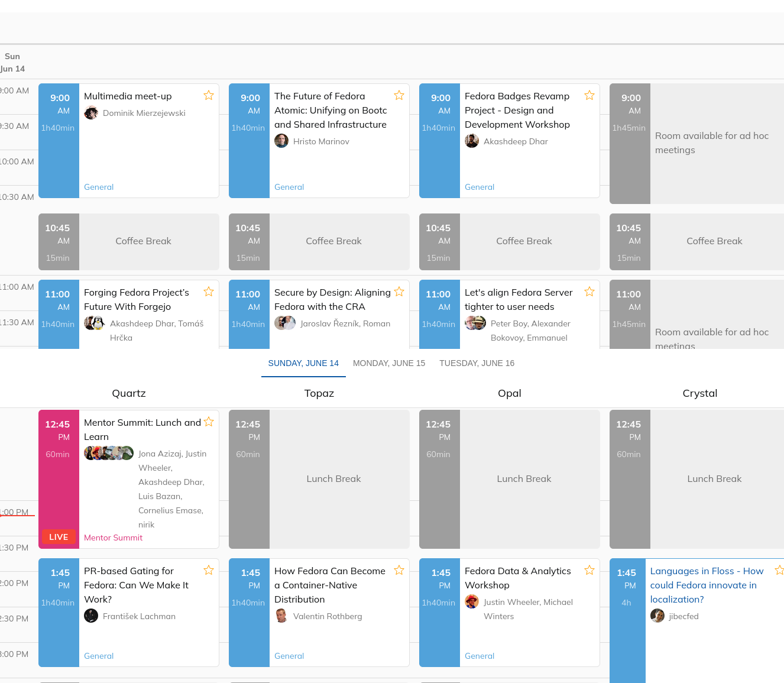Click the Opal Lunch Break block
Image resolution: width=784 pixels, height=683 pixels.
pos(510,479)
